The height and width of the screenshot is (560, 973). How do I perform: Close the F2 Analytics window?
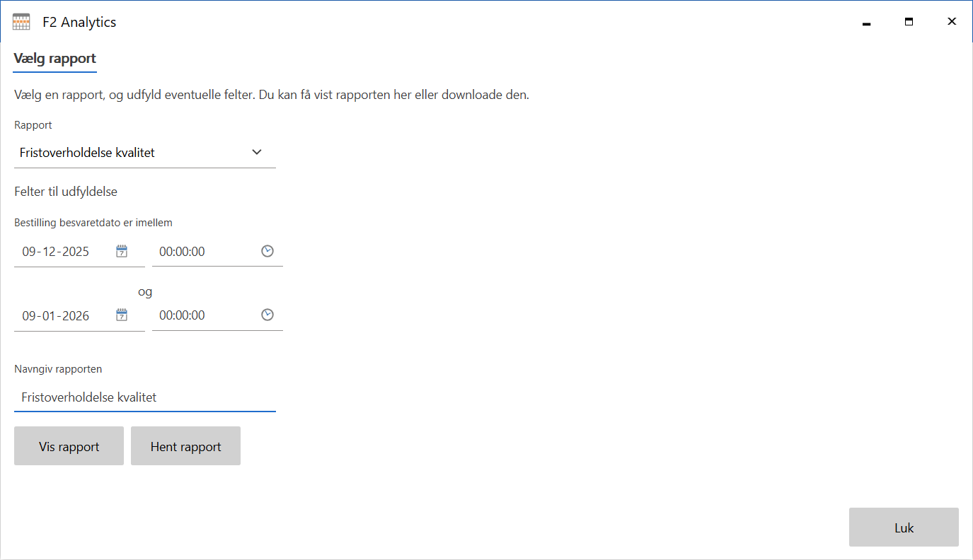click(952, 22)
